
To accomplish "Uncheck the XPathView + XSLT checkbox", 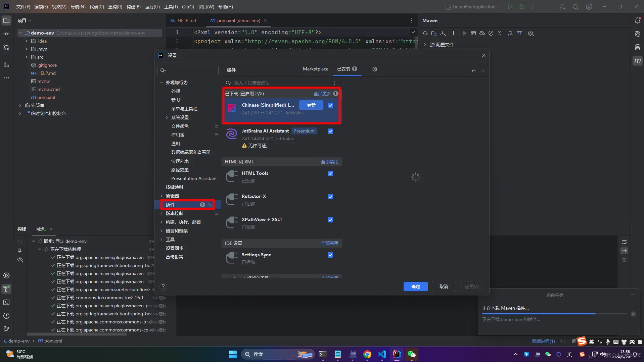I will tap(330, 220).
